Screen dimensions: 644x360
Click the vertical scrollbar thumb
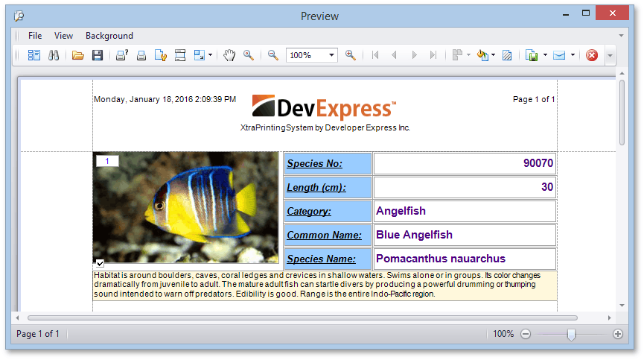click(622, 112)
